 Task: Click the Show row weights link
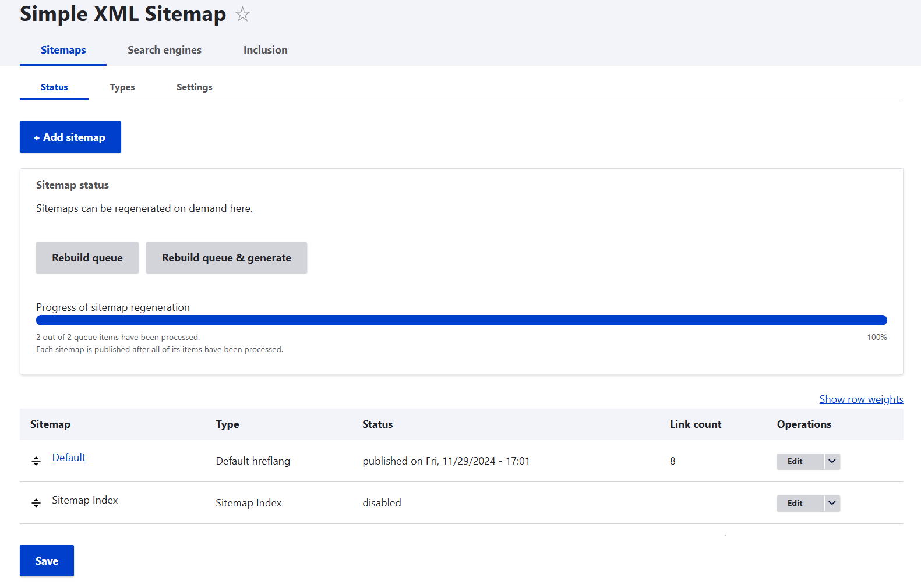tap(861, 399)
